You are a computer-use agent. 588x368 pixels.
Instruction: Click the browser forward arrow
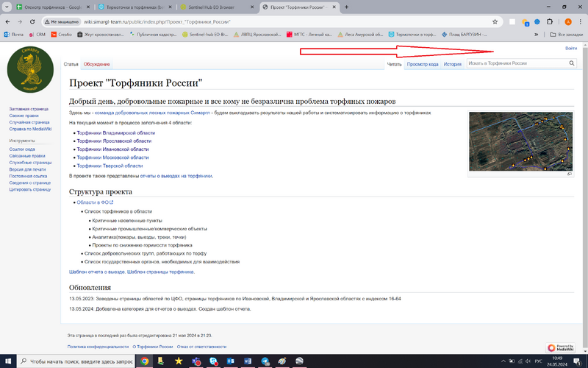(x=20, y=22)
